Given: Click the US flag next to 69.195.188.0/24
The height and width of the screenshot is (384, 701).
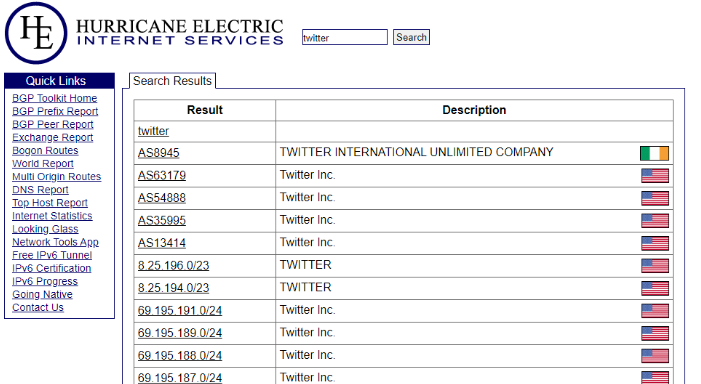Looking at the screenshot, I should (655, 356).
